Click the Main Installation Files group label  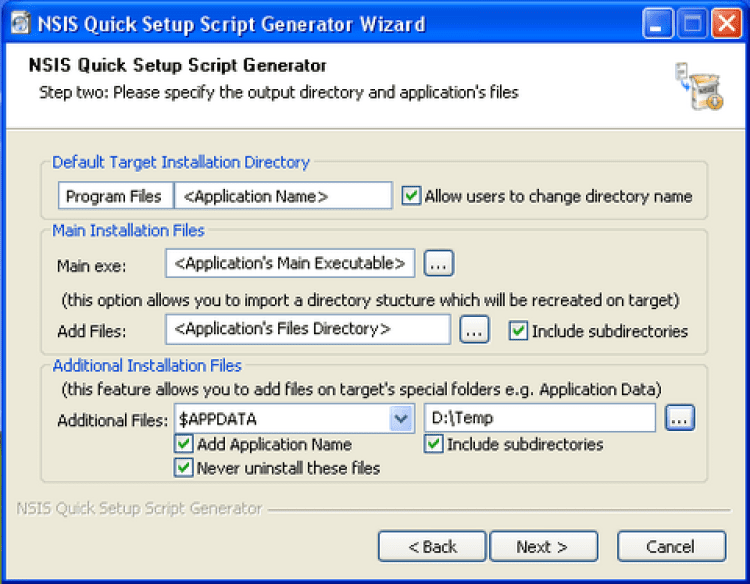tap(128, 231)
